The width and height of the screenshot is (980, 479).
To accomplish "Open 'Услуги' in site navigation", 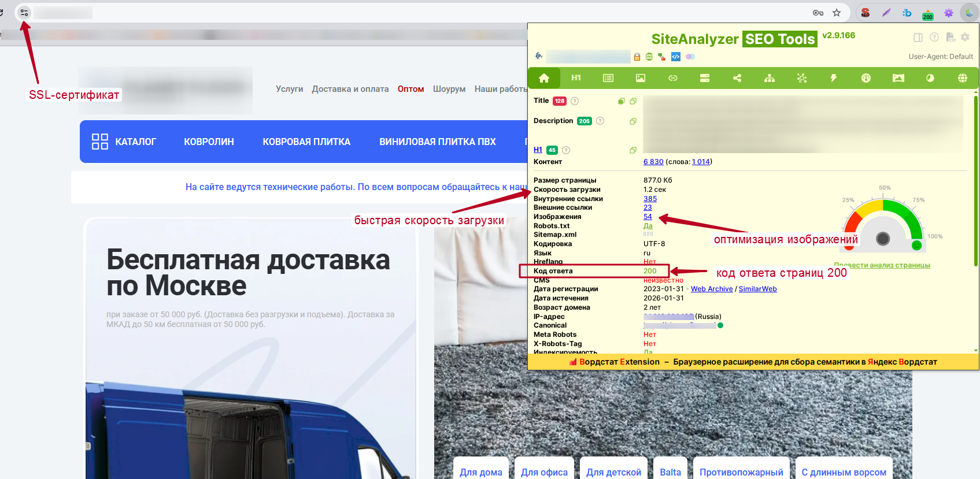I will pyautogui.click(x=289, y=89).
